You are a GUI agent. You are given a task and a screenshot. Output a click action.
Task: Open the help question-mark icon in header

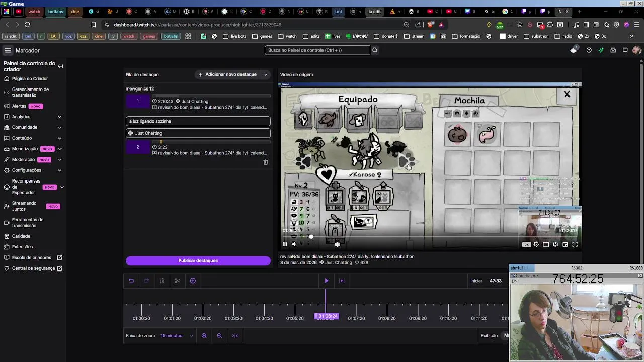point(589,50)
